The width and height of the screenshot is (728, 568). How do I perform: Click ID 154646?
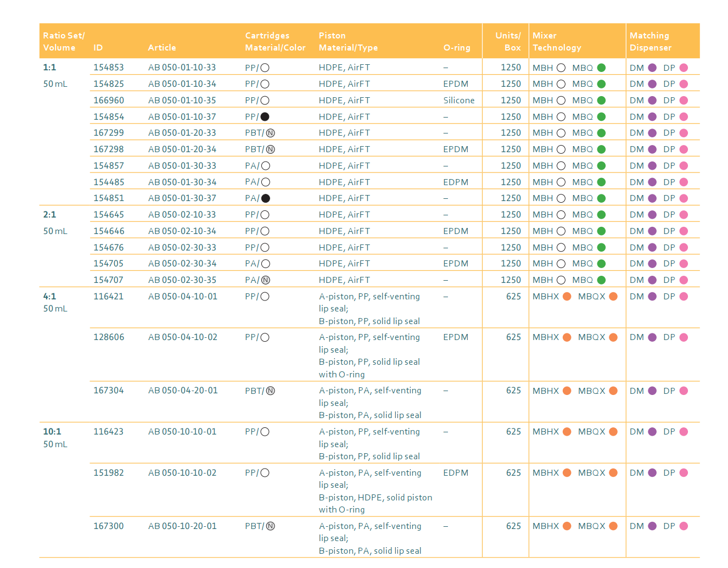point(109,231)
